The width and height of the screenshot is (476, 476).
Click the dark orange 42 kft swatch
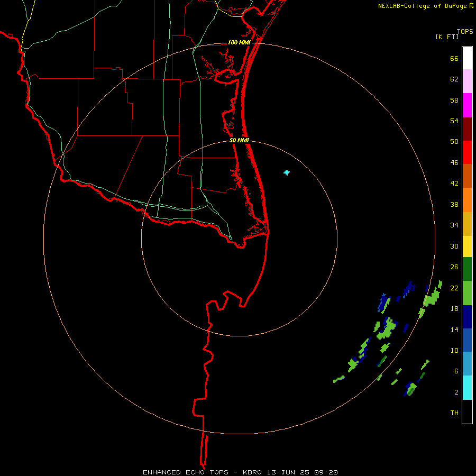pos(467,176)
